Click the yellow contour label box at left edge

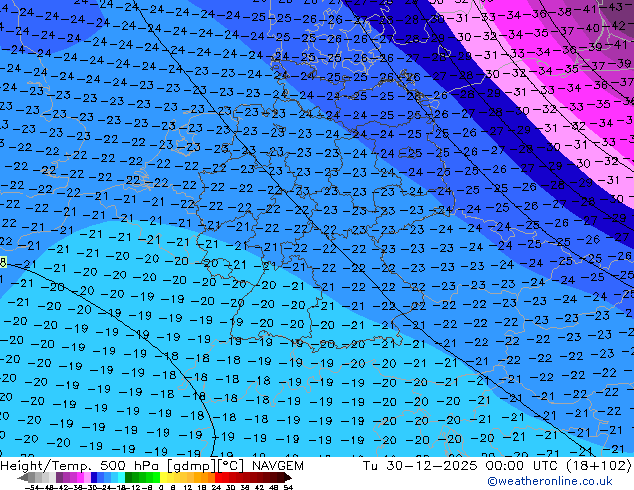(x=3, y=262)
